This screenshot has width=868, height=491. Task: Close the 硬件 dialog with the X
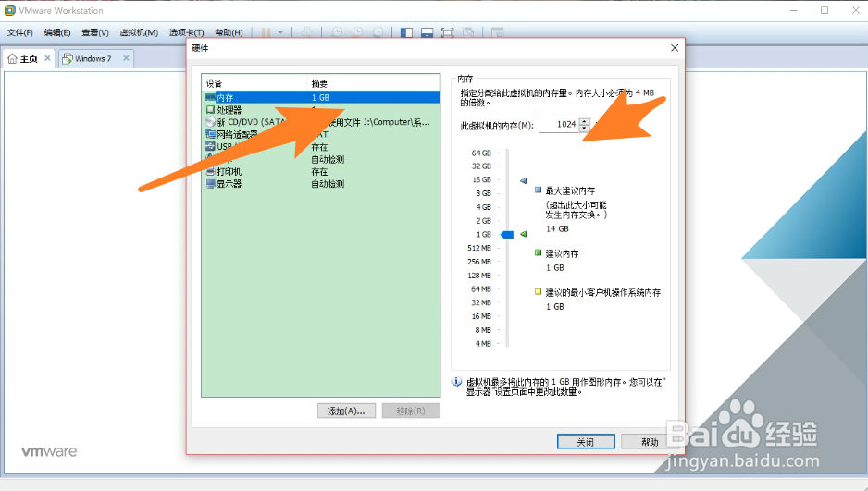click(675, 48)
